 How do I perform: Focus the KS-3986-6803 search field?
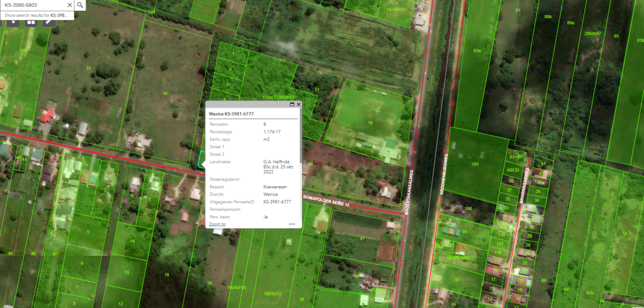click(x=31, y=5)
